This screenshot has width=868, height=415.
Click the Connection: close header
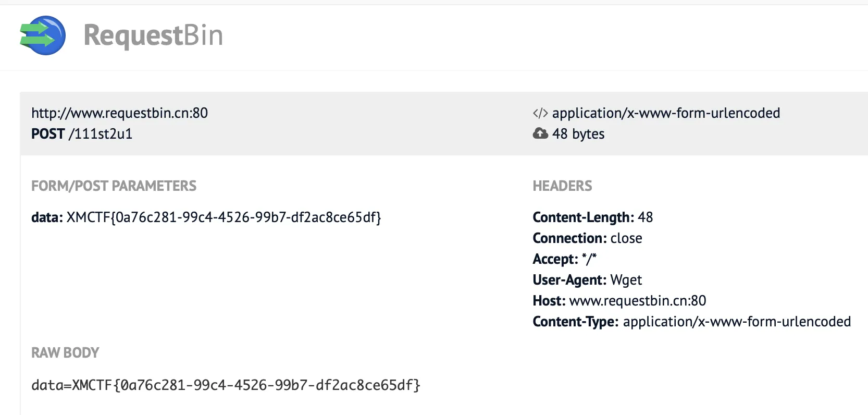point(587,238)
